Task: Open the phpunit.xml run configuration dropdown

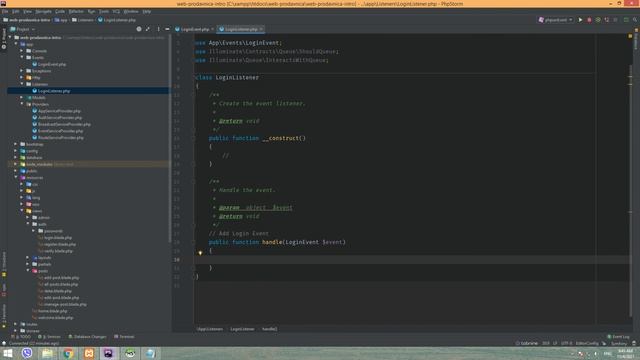Action: [x=556, y=20]
